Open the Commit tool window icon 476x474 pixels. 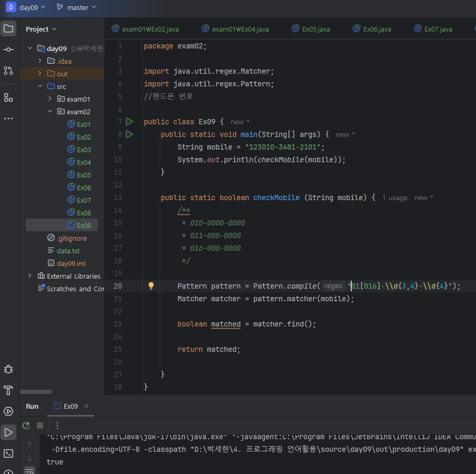click(8, 50)
